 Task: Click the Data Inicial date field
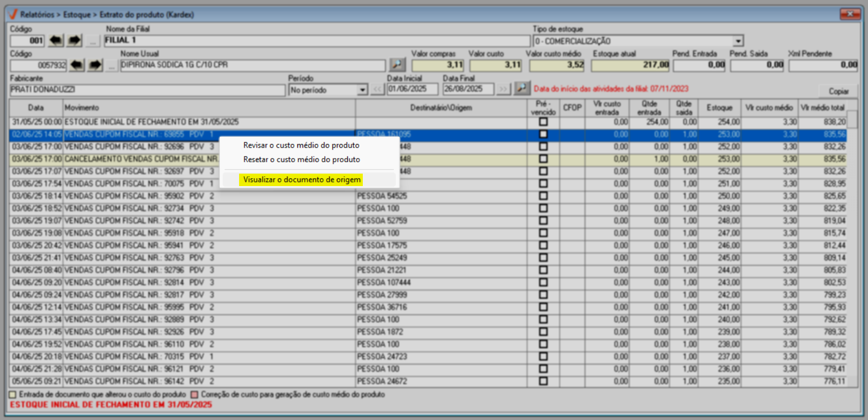(x=412, y=89)
